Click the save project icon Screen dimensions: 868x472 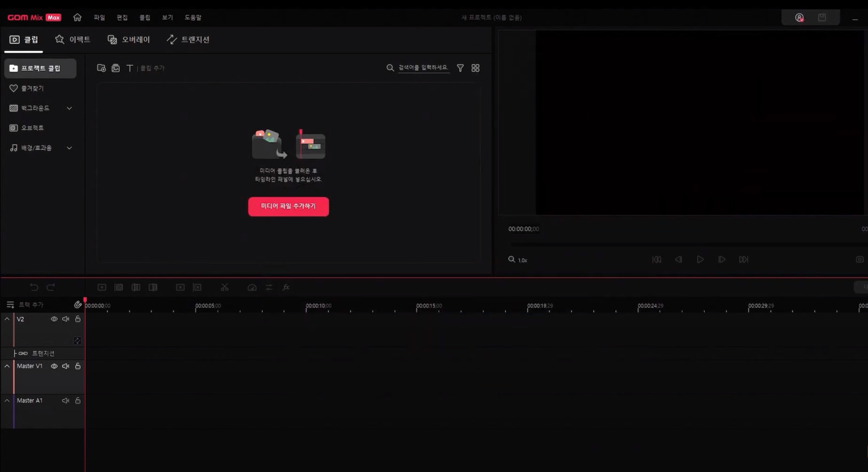point(822,18)
